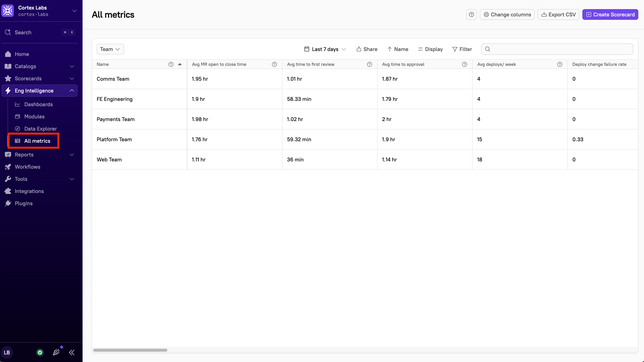Click the Modules icon in the sidebar
Screen dimensions: 644x362
(17, 117)
